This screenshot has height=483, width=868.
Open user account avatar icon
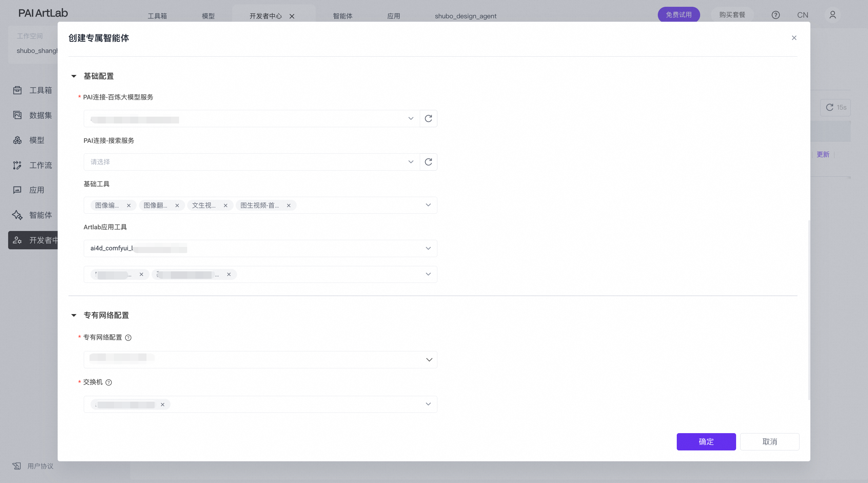(832, 15)
